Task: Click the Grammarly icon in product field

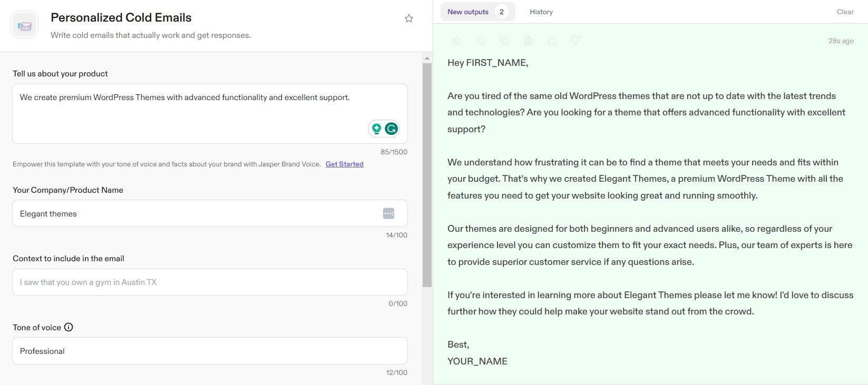Action: (391, 129)
